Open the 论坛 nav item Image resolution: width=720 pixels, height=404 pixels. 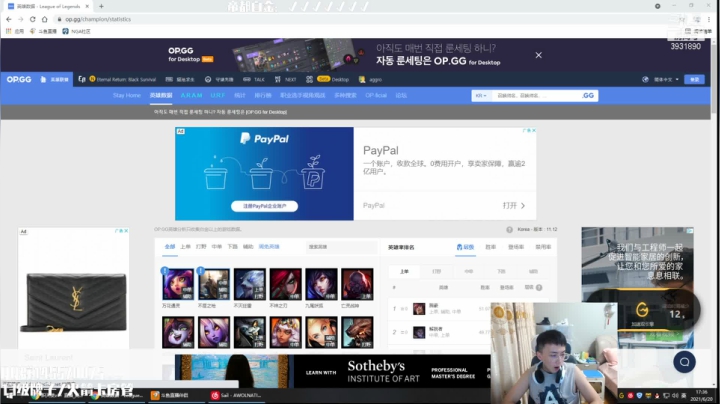point(401,95)
